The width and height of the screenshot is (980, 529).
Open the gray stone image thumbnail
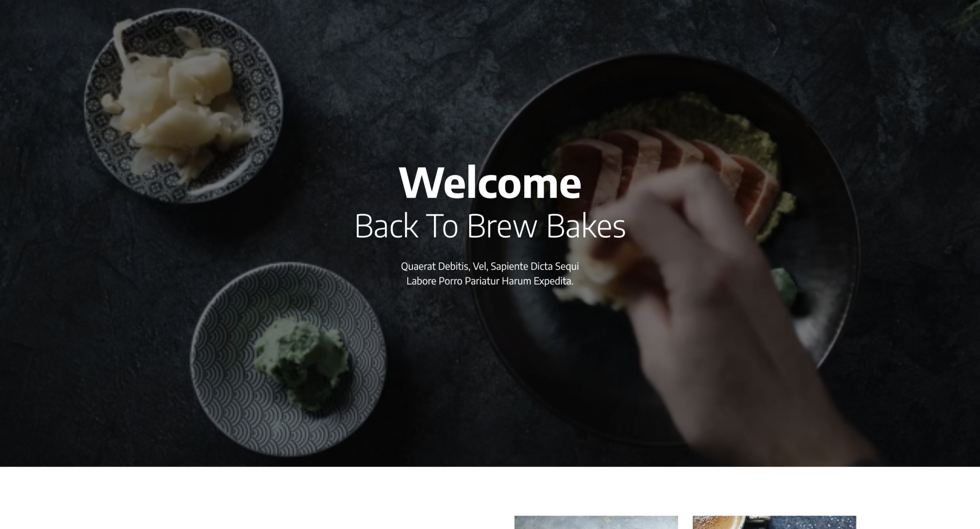(x=596, y=522)
